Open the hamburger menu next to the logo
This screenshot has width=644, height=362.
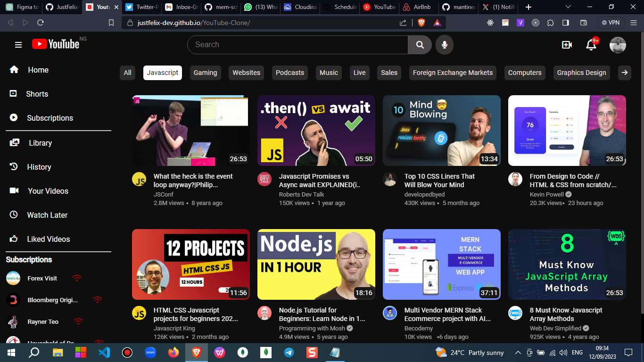(18, 44)
